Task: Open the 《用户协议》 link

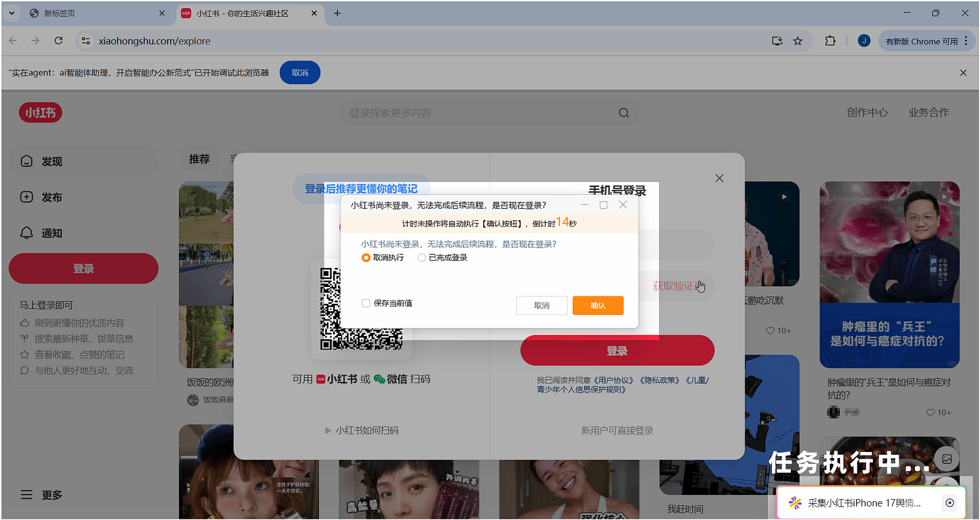Action: pyautogui.click(x=614, y=380)
